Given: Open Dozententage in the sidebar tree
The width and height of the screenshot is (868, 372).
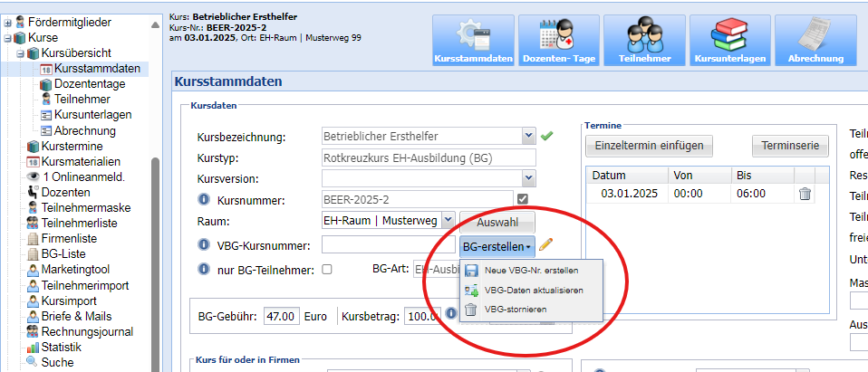Looking at the screenshot, I should click(89, 83).
